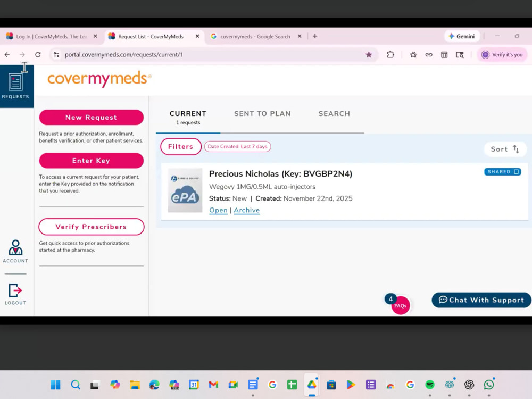Open the browser extensions puzzle icon

point(390,55)
